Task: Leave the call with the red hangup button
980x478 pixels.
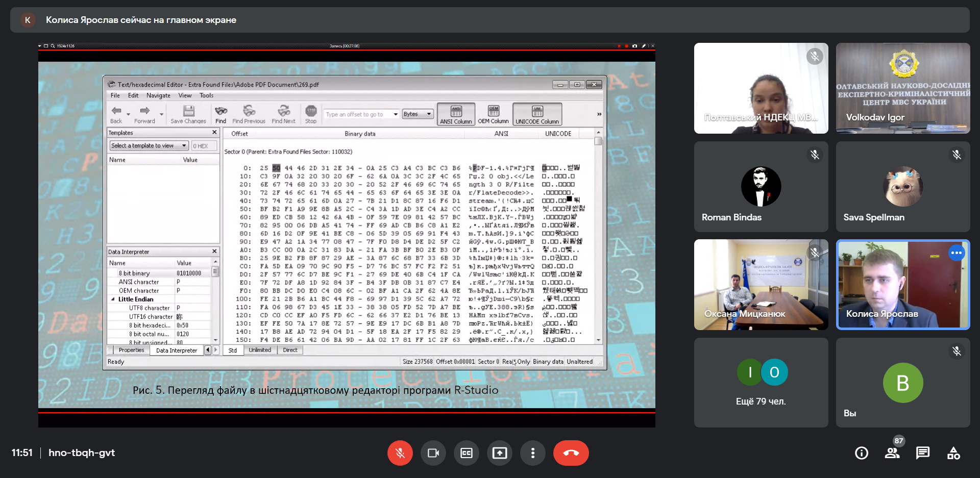Action: point(571,453)
